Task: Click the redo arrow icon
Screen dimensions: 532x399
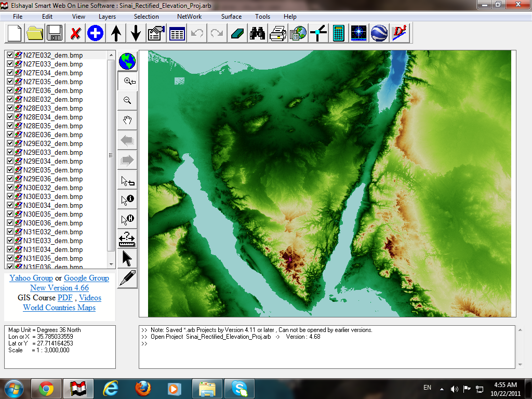Action: (217, 33)
